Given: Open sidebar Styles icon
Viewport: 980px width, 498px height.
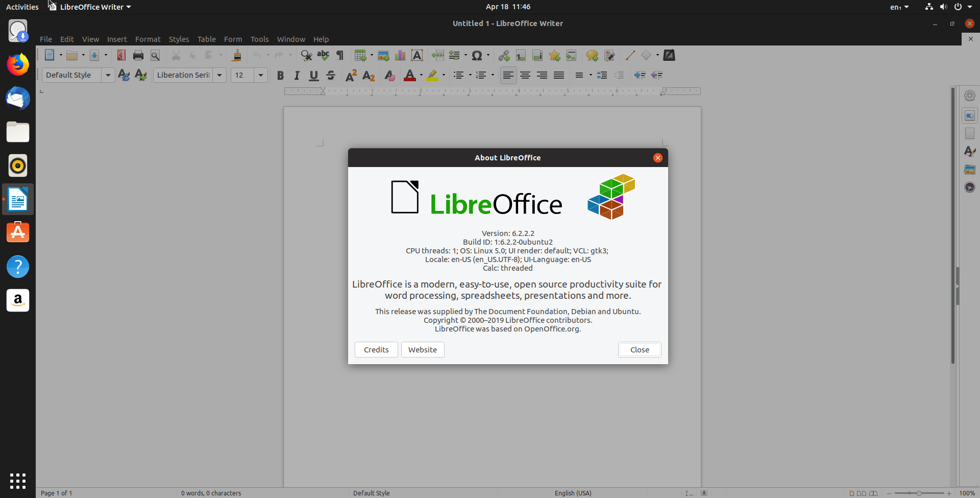Looking at the screenshot, I should [x=970, y=151].
